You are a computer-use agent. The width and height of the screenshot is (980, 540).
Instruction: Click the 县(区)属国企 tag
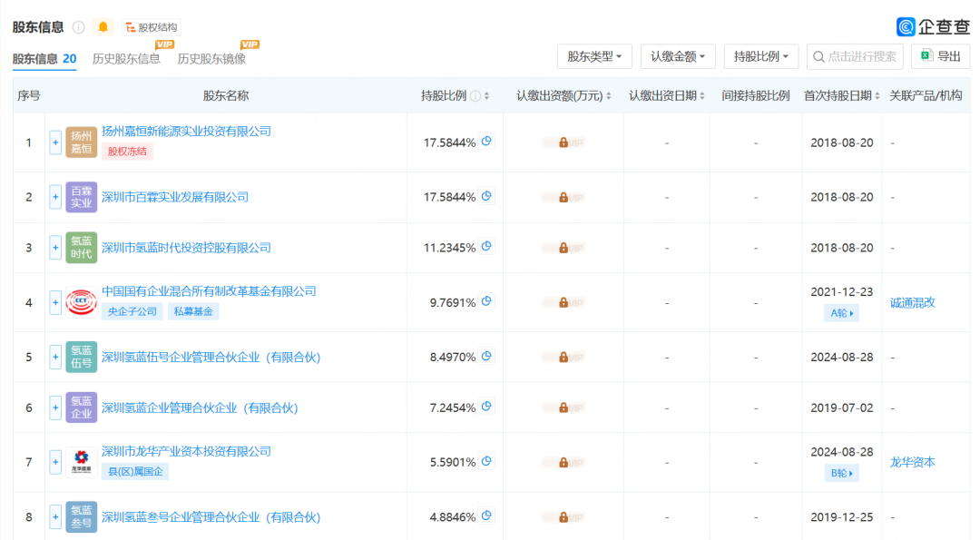pyautogui.click(x=135, y=471)
